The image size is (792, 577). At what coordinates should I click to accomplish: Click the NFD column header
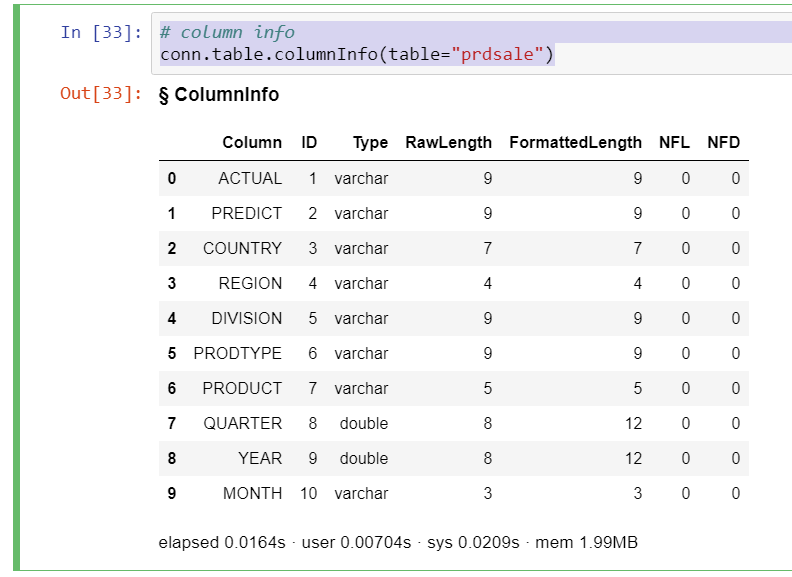pos(723,142)
